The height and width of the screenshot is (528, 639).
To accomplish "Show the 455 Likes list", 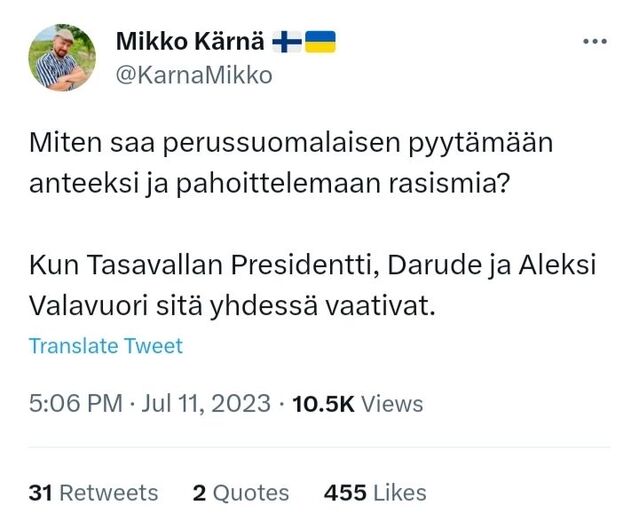I will (x=375, y=492).
